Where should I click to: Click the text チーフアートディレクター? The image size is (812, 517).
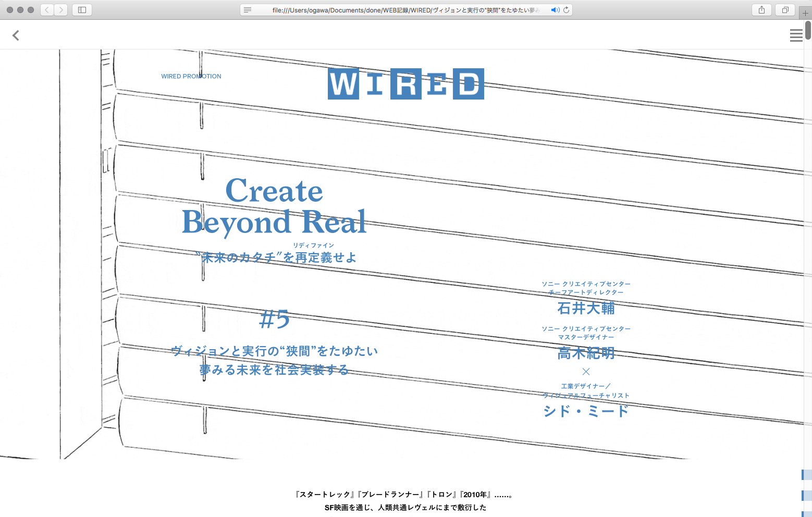[586, 292]
